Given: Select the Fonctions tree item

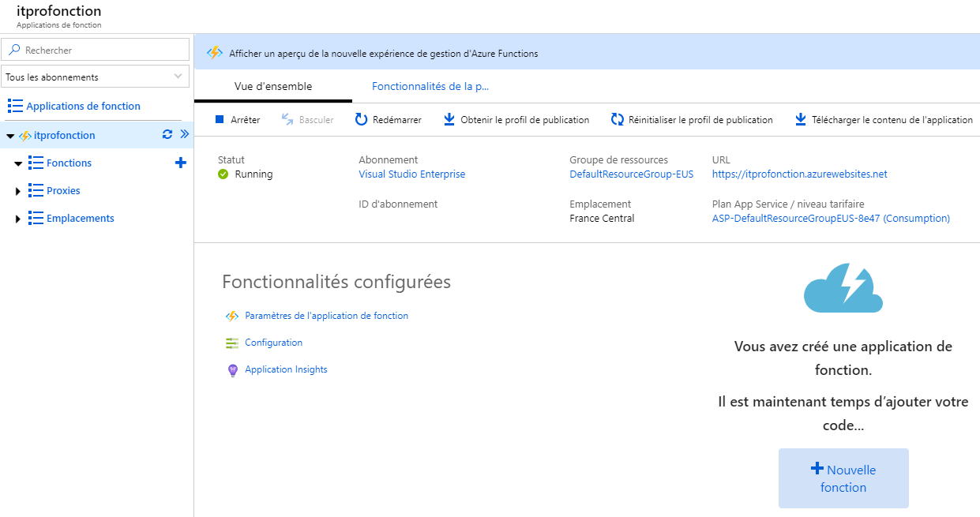Looking at the screenshot, I should [69, 163].
